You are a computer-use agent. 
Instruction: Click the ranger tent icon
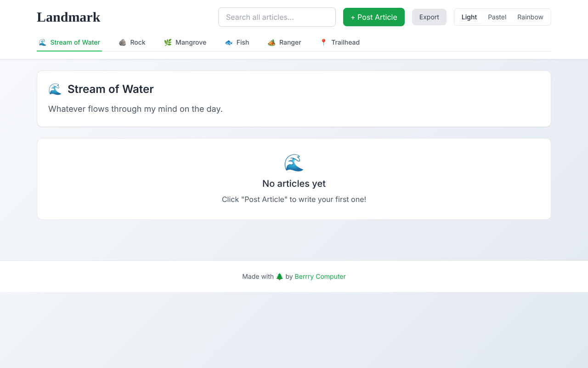tap(271, 42)
